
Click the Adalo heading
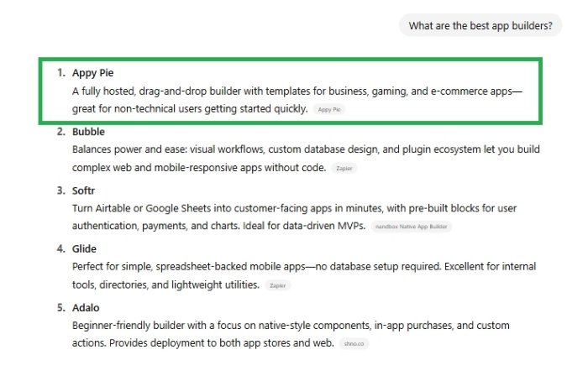86,307
